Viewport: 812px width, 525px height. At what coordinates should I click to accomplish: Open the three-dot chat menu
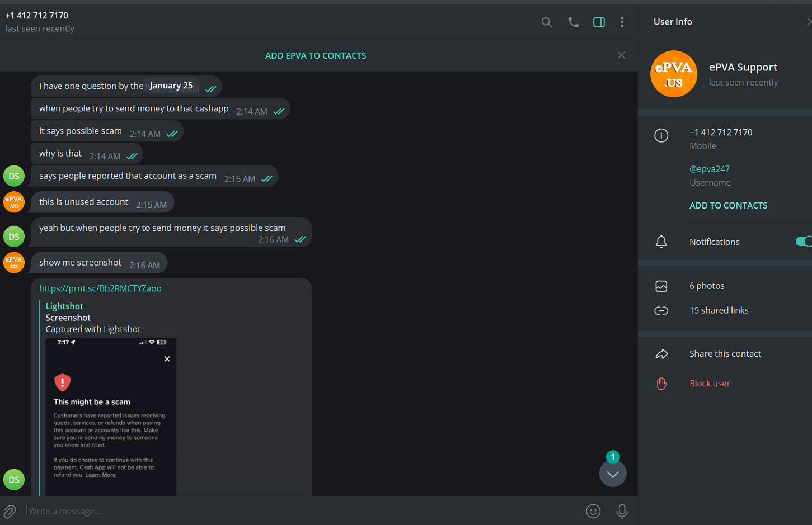(622, 22)
